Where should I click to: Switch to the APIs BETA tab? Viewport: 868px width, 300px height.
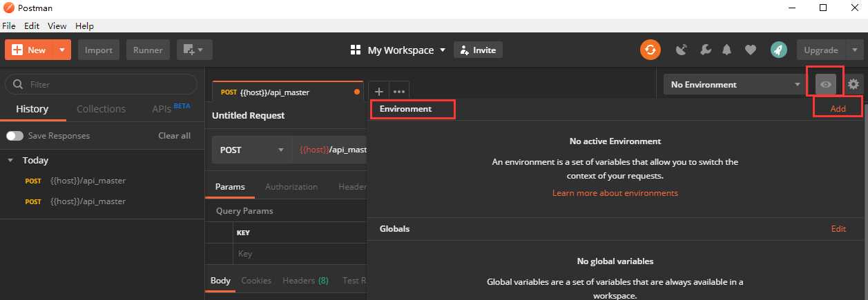point(171,108)
